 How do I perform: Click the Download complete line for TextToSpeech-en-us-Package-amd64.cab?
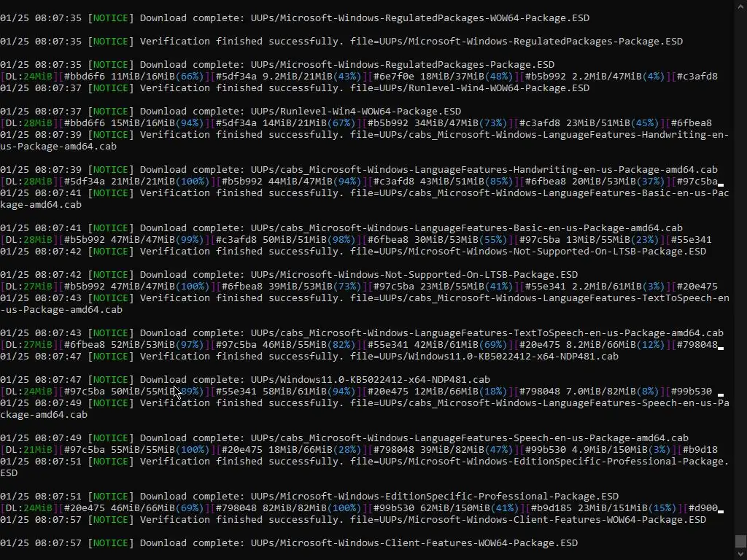tap(362, 332)
